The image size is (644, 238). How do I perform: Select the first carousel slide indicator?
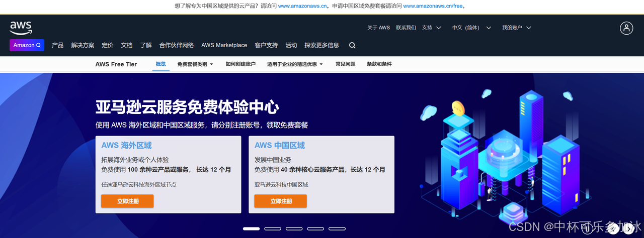(251, 228)
